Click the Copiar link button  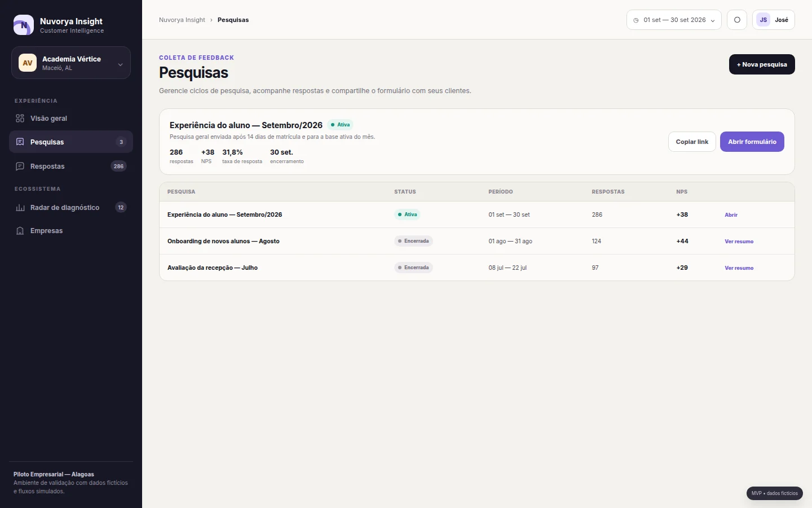tap(692, 142)
